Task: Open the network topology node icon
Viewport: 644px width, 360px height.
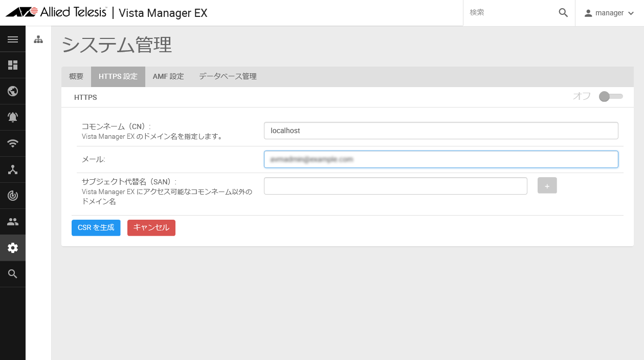Action: [x=13, y=170]
